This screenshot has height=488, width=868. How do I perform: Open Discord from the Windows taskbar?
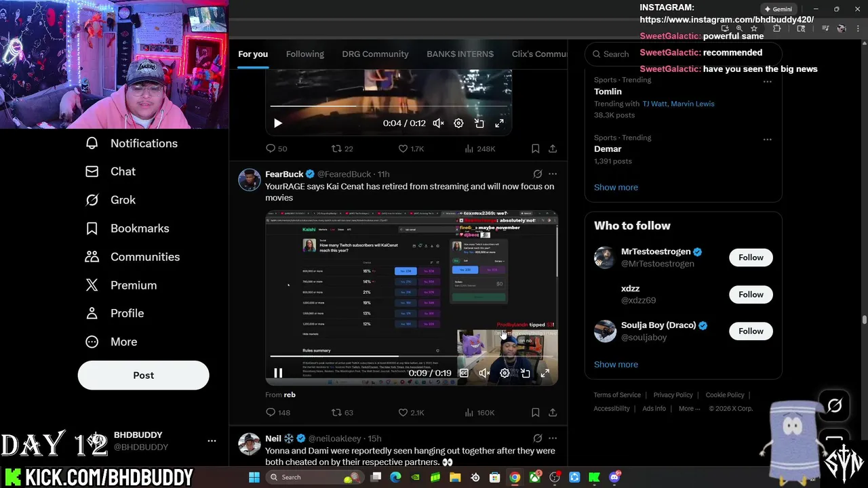point(614,477)
